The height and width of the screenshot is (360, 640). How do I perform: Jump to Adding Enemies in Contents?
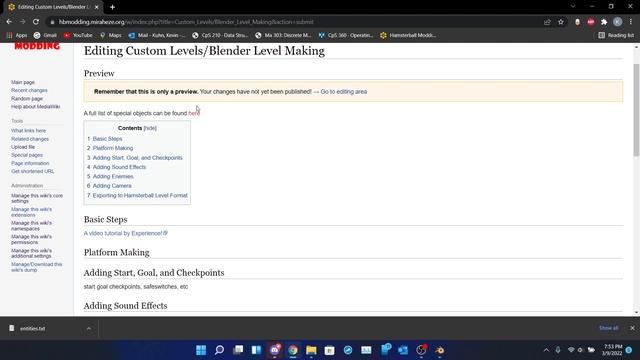[113, 176]
